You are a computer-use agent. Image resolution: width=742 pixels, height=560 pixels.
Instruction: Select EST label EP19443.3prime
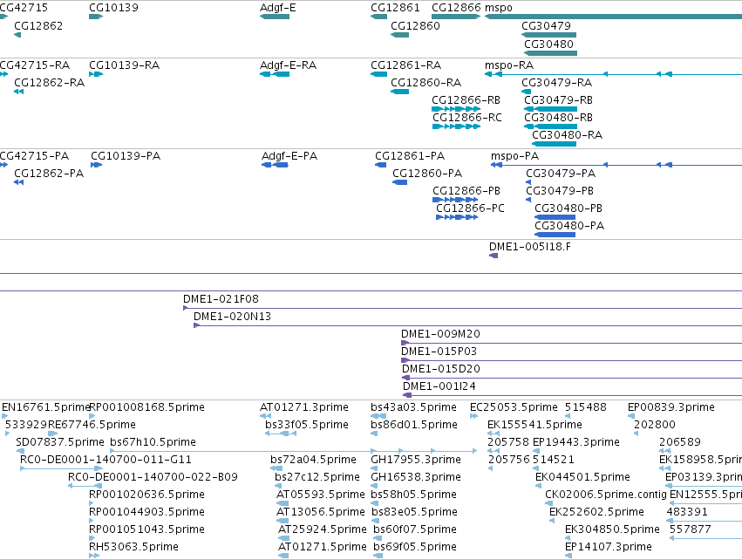(576, 442)
